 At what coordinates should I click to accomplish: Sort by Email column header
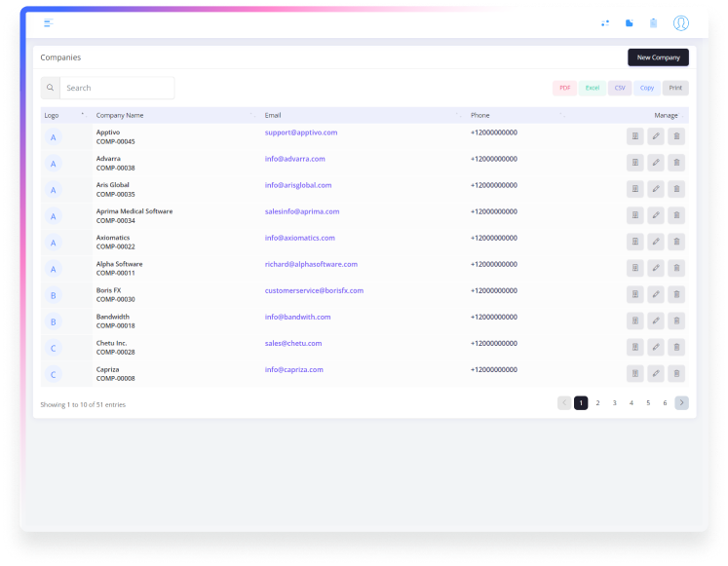tap(364, 115)
